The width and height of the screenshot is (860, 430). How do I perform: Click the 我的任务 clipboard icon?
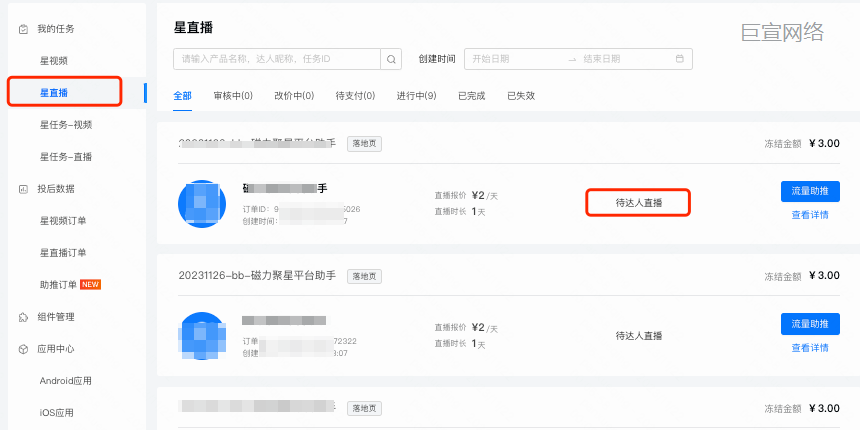coord(23,29)
